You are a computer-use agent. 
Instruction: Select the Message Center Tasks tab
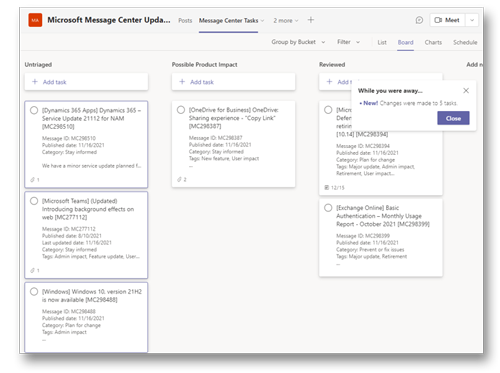(x=228, y=21)
